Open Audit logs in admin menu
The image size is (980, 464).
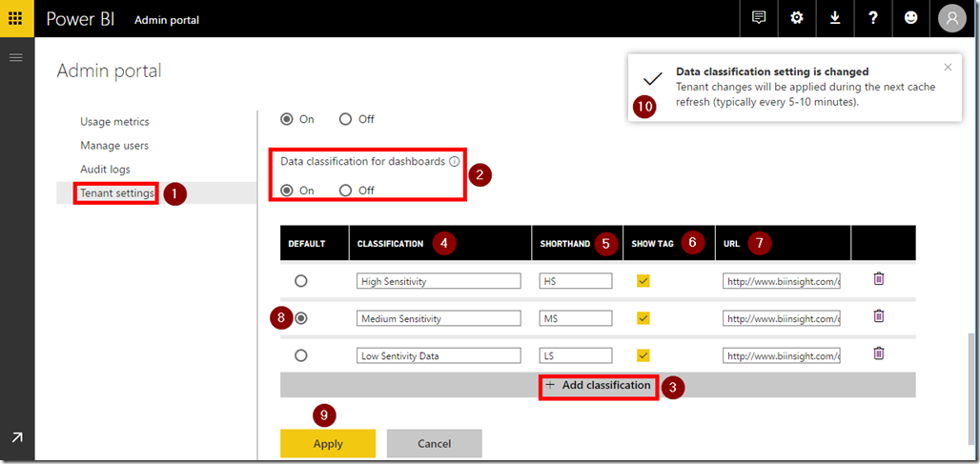pyautogui.click(x=105, y=170)
